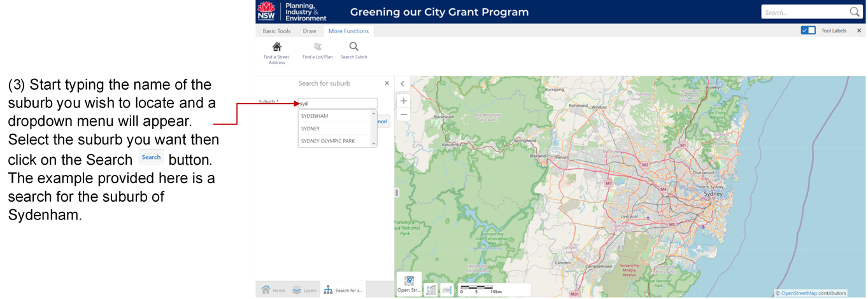Screen dimensions: 868x299
Task: Click the partly hidden Cancel button
Action: (382, 121)
